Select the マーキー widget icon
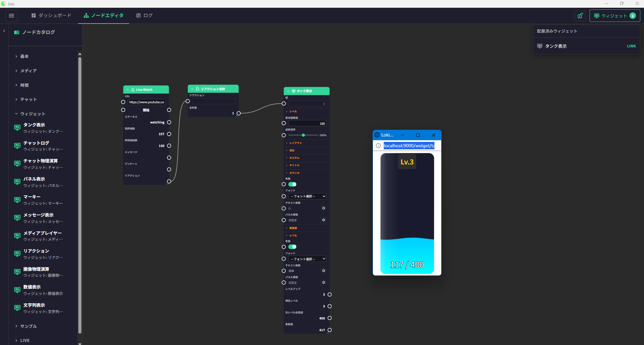The height and width of the screenshot is (345, 644). (x=17, y=200)
